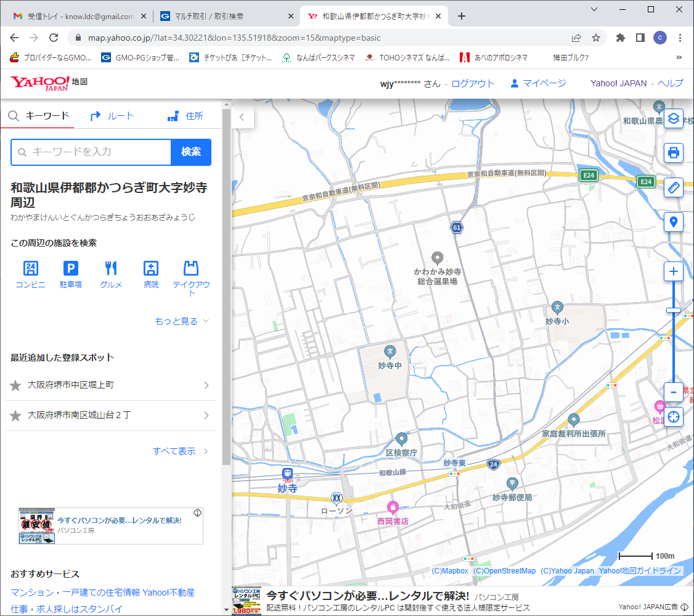Click the keyword search input field
Viewport: 694px width, 616px height.
(x=91, y=152)
